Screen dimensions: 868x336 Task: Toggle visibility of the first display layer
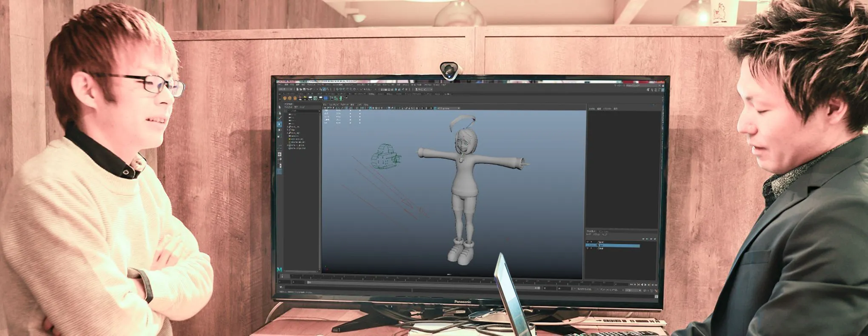(x=588, y=242)
